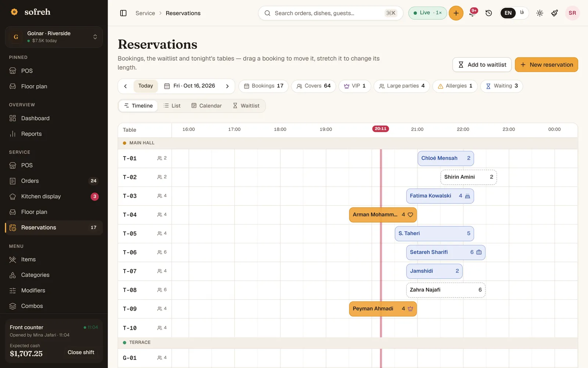Viewport: 588px width, 368px height.
Task: Select Peyman Ahmadi VIP booking
Action: [x=383, y=309]
